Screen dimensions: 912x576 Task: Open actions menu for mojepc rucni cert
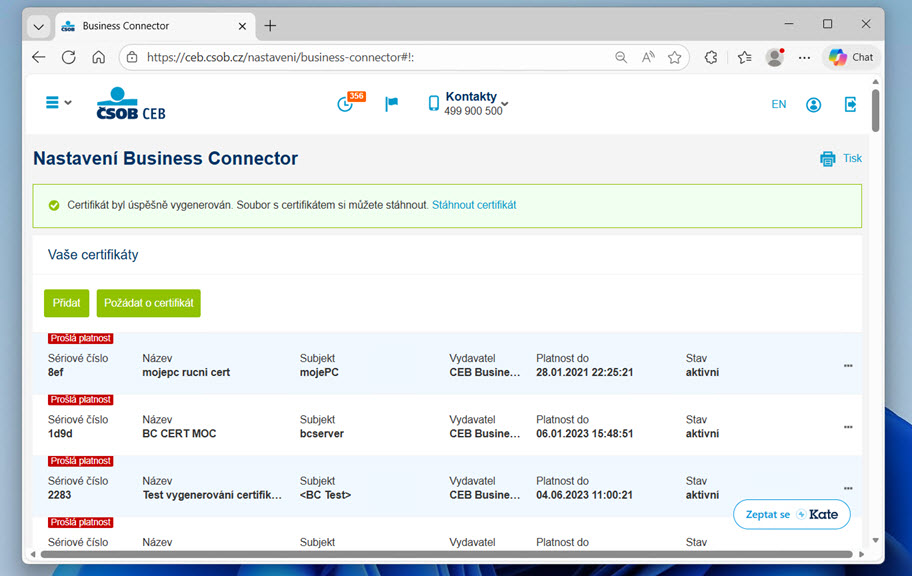coord(848,365)
